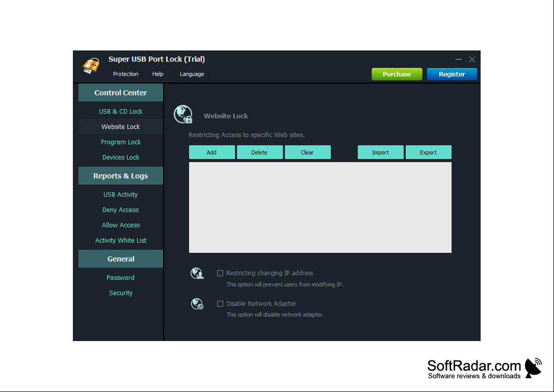Export the website list

point(428,152)
